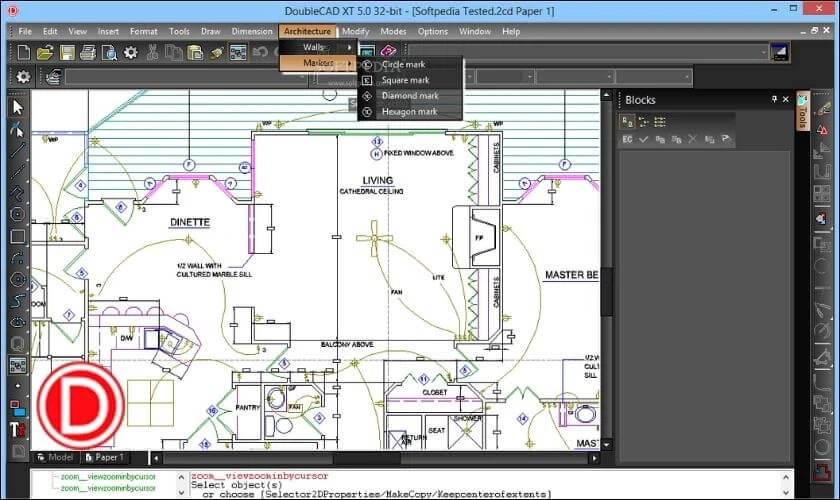Screen dimensions: 840x500
Task: Pick the Select arrow tool
Action: [x=18, y=107]
